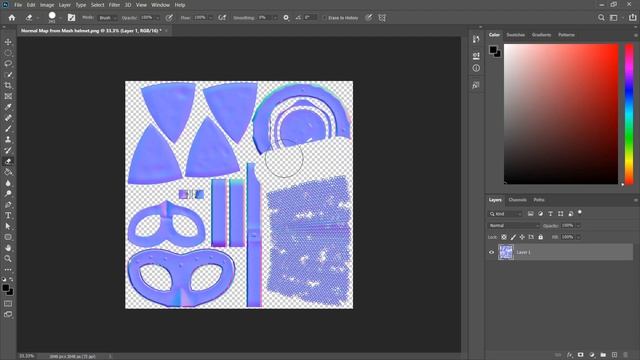Viewport: 640px width, 360px height.
Task: Select the Eraser tool in the toolbox
Action: (x=8, y=161)
